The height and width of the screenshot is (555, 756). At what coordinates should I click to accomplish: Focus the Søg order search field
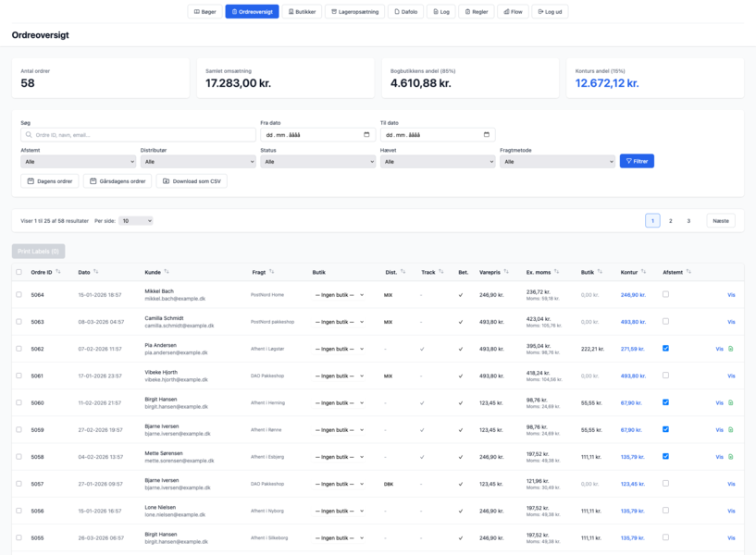pos(139,135)
